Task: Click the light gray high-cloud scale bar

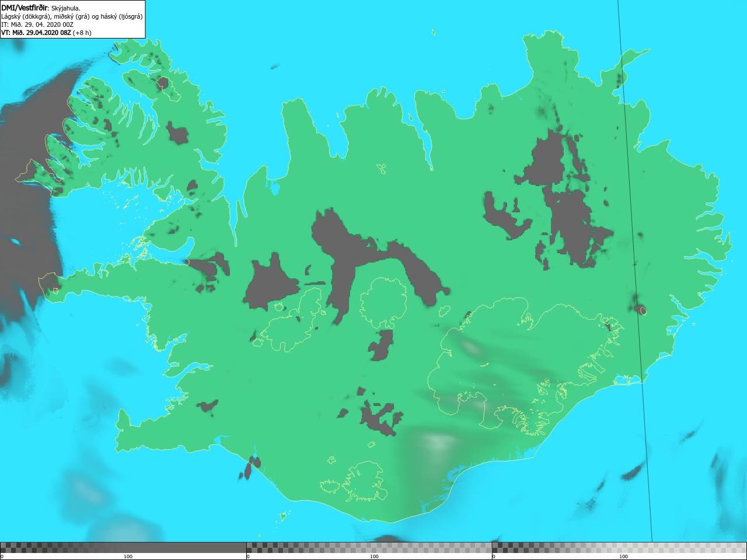Action: coord(619,548)
